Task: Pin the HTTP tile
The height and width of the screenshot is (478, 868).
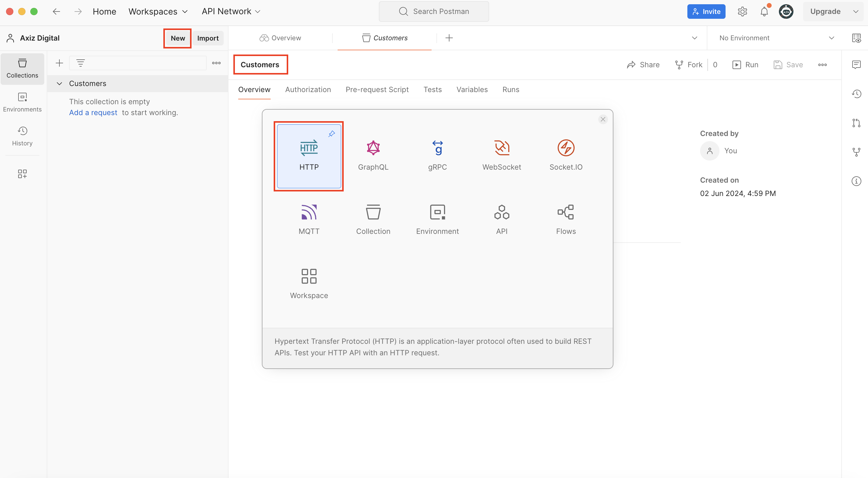Action: [332, 134]
